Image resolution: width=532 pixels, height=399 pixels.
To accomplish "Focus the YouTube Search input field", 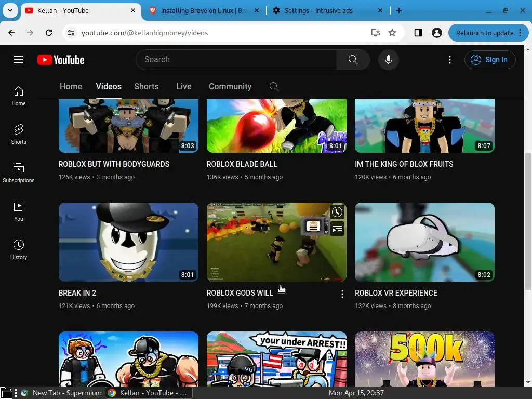I will click(x=236, y=60).
